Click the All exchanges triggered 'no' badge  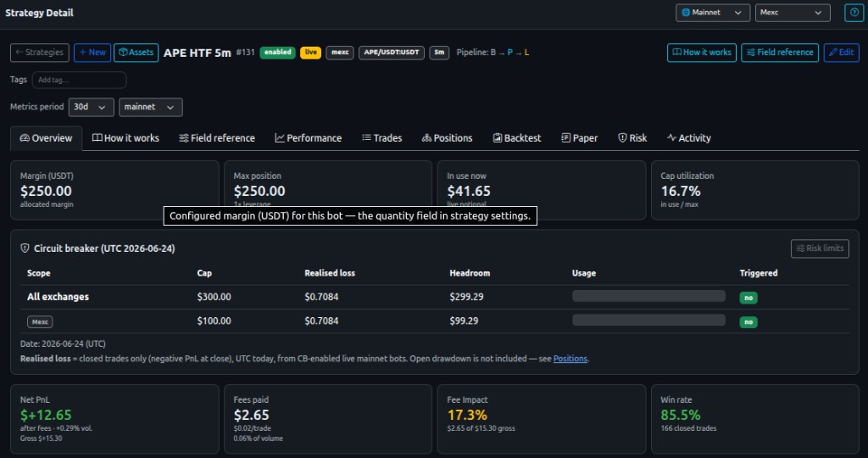[748, 298]
